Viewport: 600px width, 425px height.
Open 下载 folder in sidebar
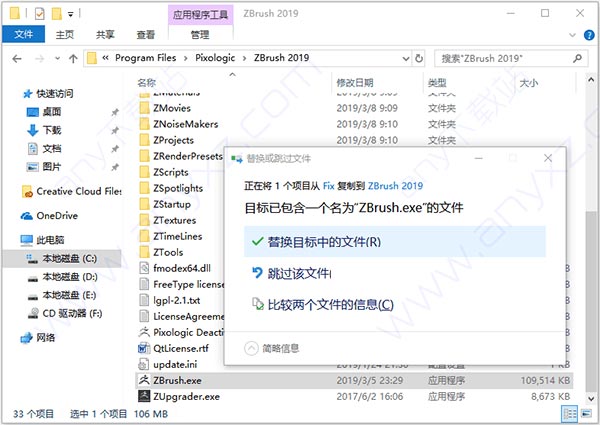[52, 130]
